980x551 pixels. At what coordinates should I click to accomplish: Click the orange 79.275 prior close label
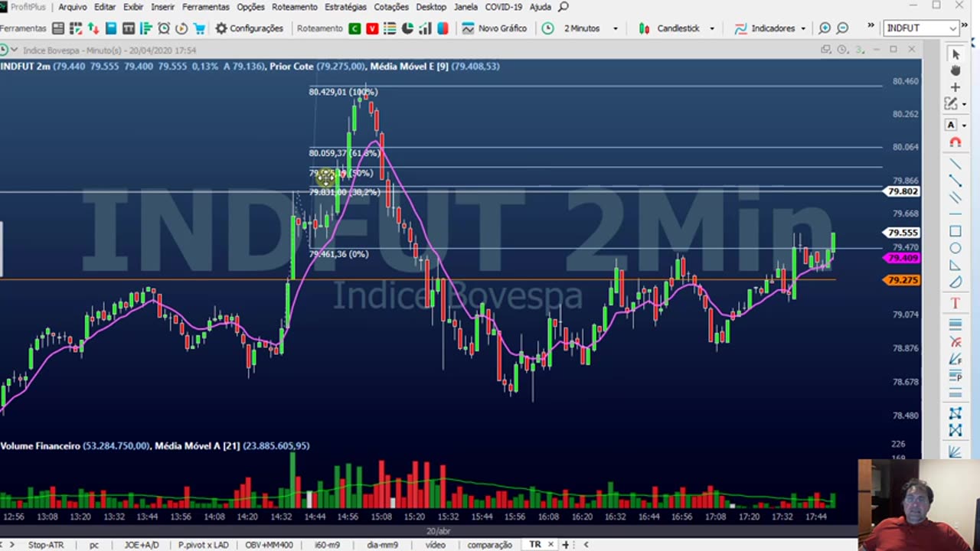pos(902,280)
